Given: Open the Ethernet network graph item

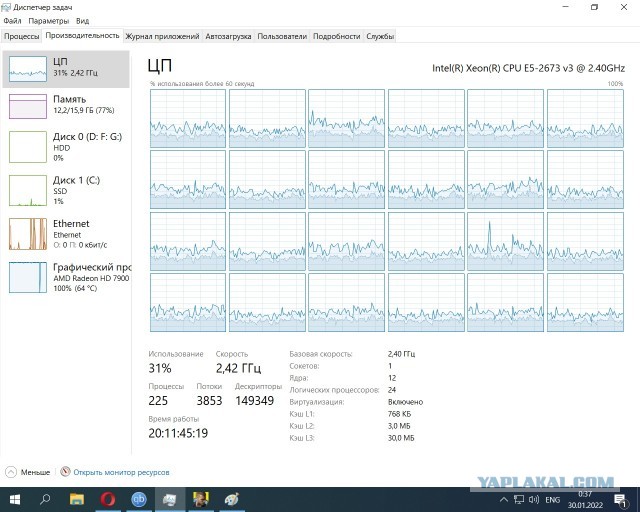Looking at the screenshot, I should point(66,234).
